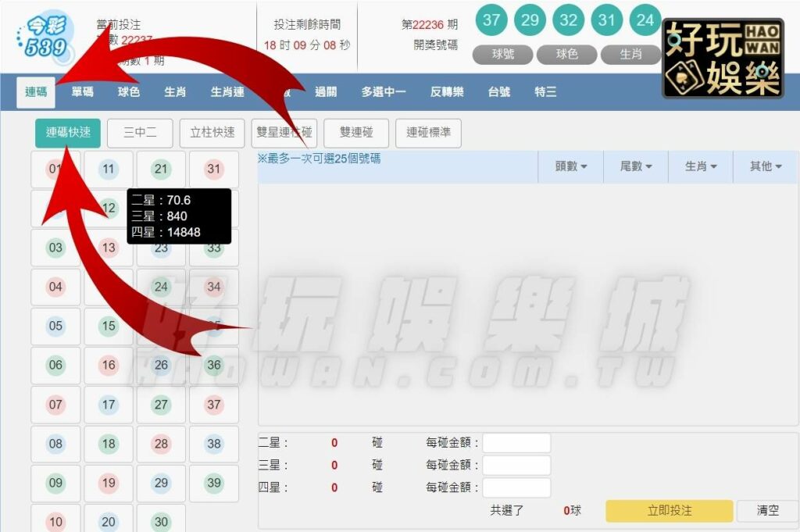800x532 pixels.
Task: Open the 尾數 dropdown
Action: (636, 166)
